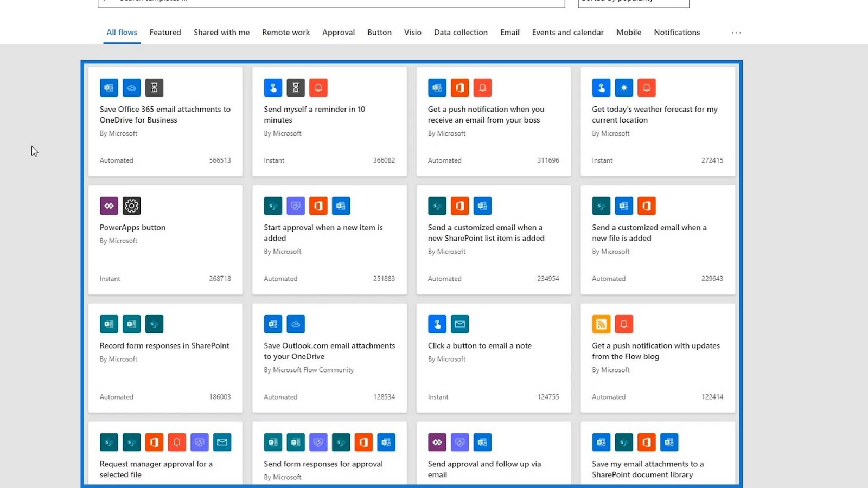Click the orange Office icon on Send form responses for approval card
868x488 pixels.
363,442
